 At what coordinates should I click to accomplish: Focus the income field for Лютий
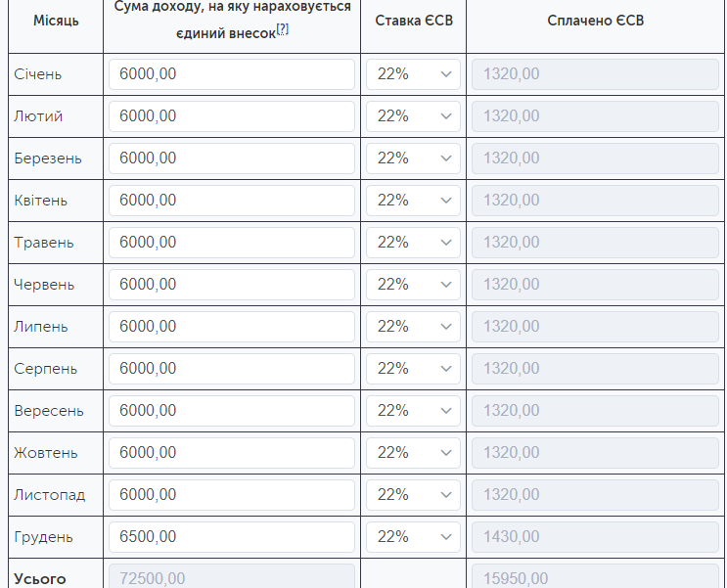tap(231, 116)
